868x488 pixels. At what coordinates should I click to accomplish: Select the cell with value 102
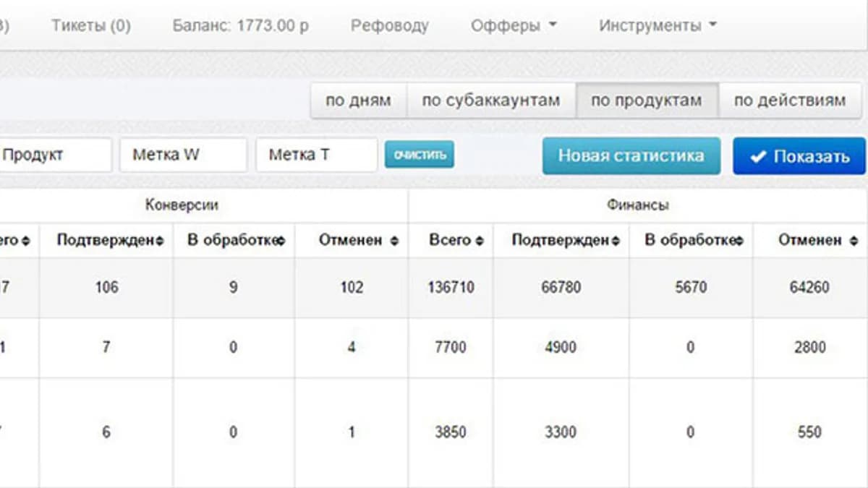click(351, 287)
